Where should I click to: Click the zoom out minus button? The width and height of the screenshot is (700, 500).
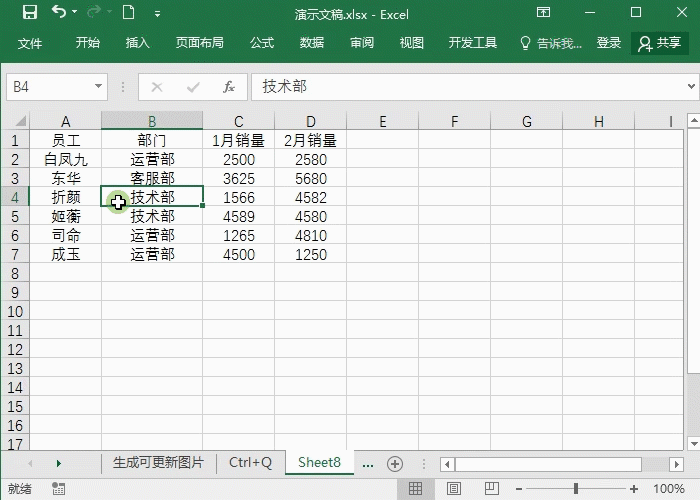point(518,489)
